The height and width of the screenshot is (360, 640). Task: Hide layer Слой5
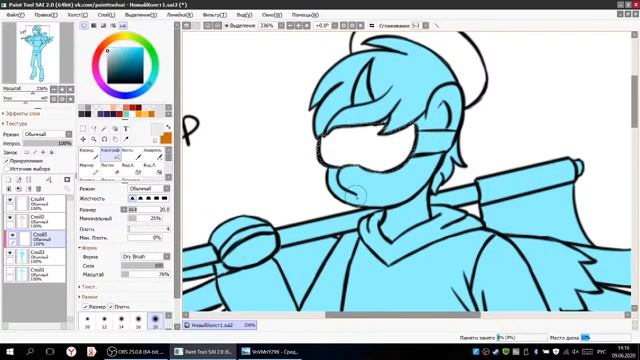coord(12,235)
